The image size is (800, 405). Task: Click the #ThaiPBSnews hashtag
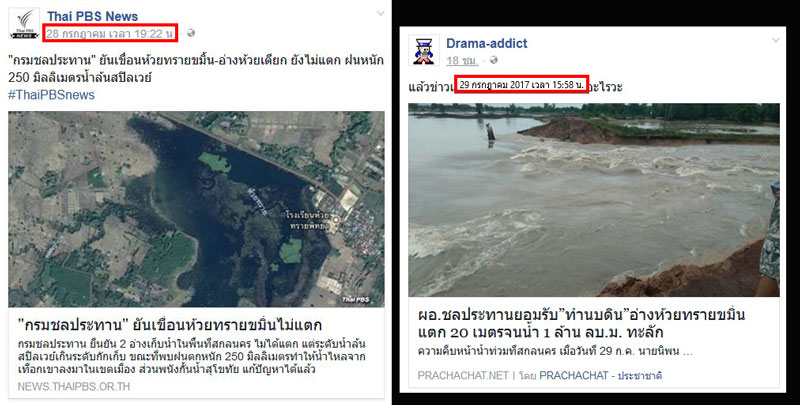click(x=52, y=95)
